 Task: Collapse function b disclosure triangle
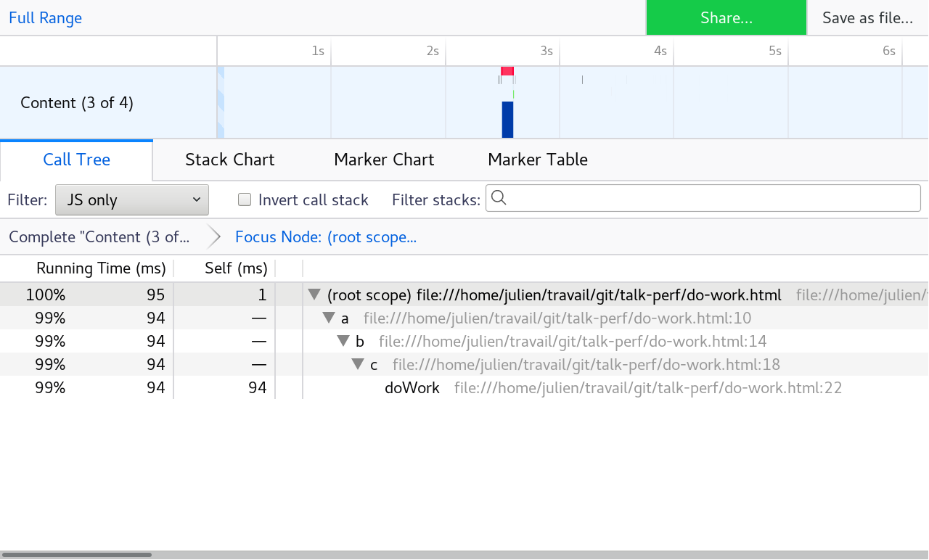click(x=343, y=342)
